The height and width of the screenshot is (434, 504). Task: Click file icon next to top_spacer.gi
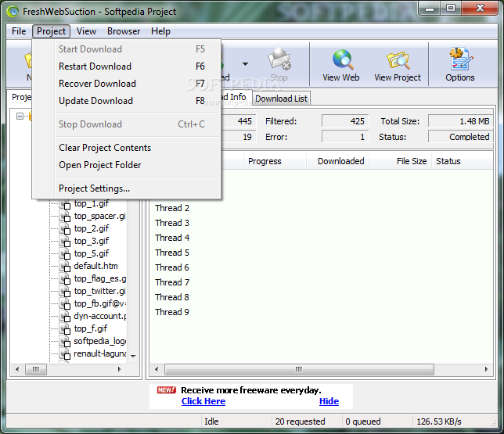pyautogui.click(x=65, y=217)
